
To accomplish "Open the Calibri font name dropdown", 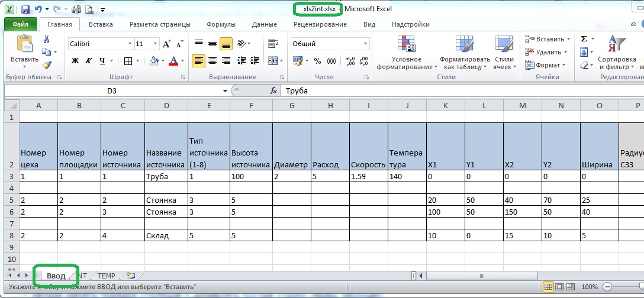I will pos(130,44).
